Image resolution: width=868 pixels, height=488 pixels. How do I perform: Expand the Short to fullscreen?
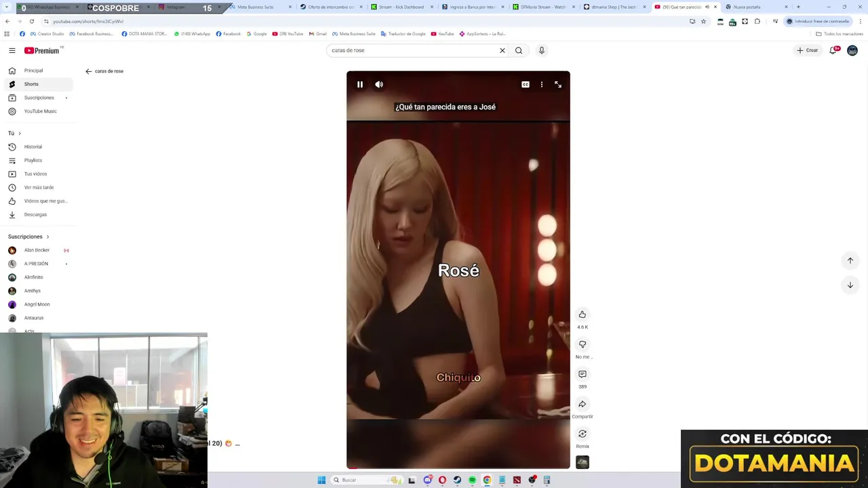pyautogui.click(x=558, y=85)
